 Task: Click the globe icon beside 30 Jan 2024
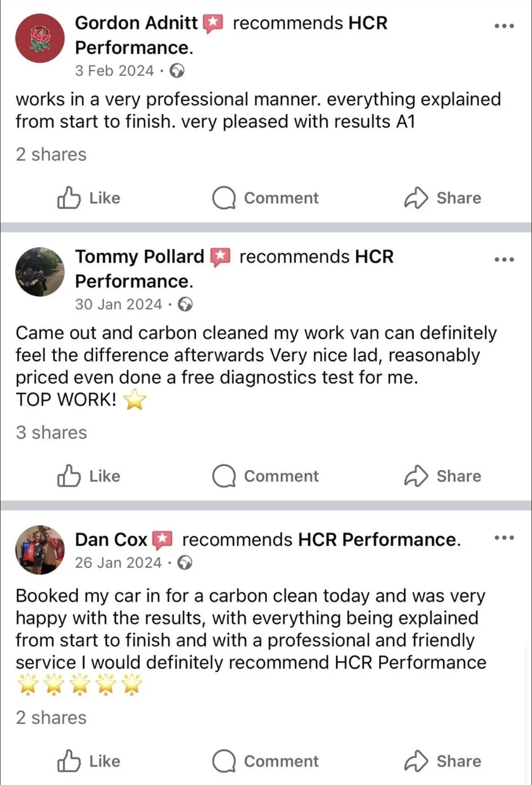(x=185, y=304)
